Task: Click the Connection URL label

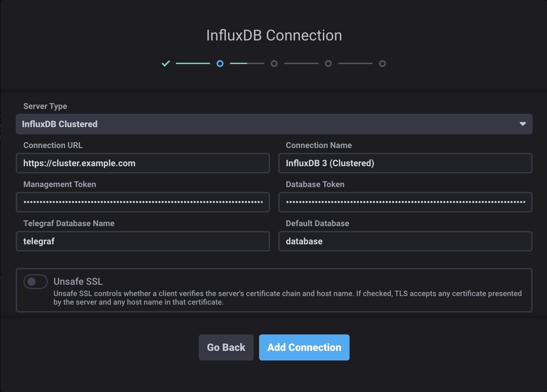Action: click(x=53, y=145)
